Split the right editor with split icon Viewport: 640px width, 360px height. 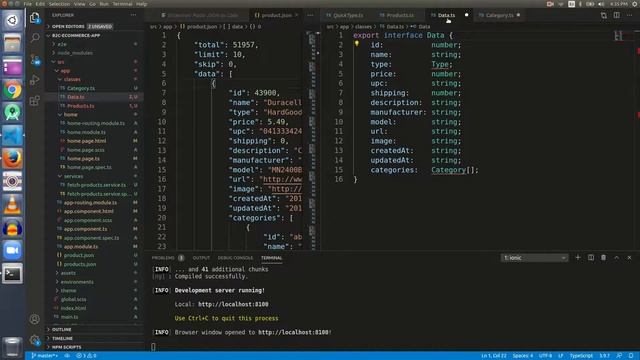click(x=617, y=15)
